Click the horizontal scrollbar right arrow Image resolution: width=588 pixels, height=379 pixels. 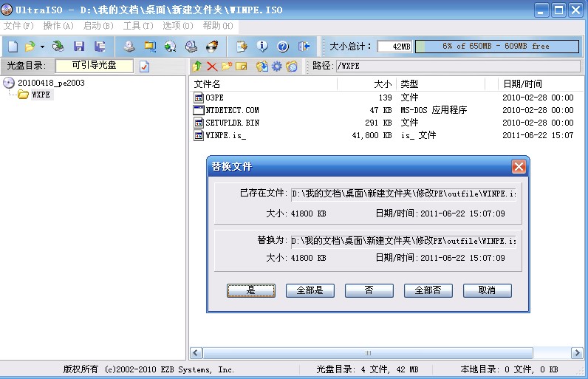[577, 352]
